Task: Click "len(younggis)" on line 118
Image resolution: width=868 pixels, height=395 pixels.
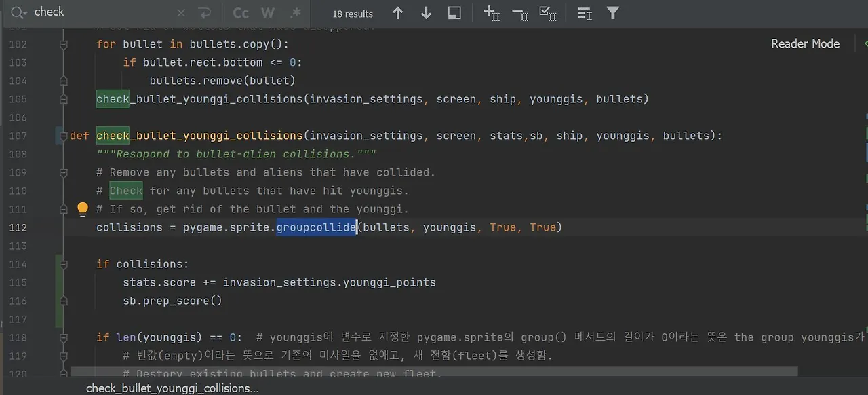Action: [x=159, y=337]
